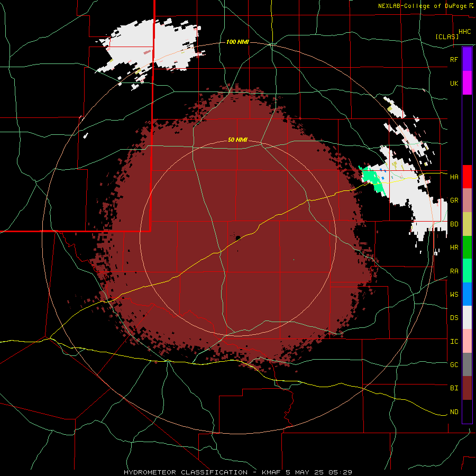Click the 'RA' legend label

pyautogui.click(x=454, y=271)
